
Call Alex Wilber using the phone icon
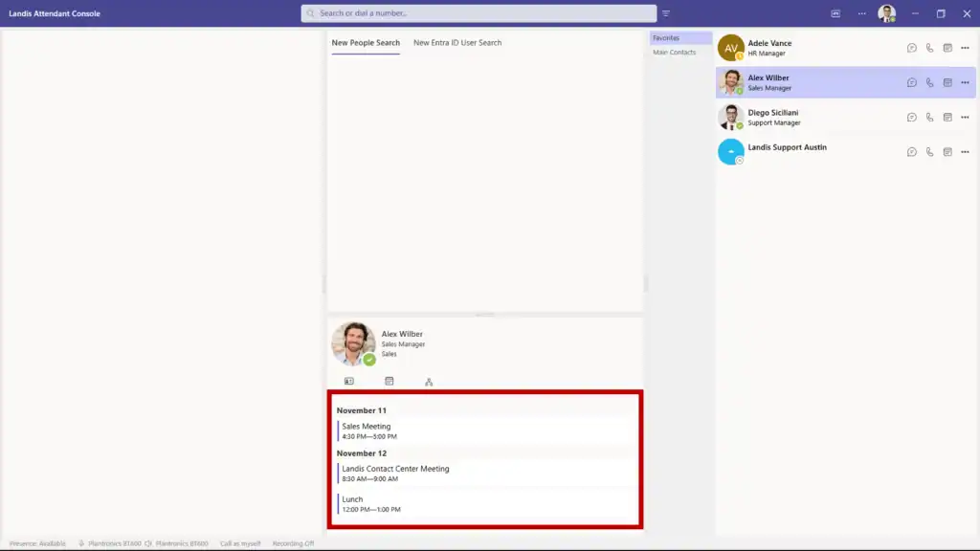pyautogui.click(x=929, y=82)
